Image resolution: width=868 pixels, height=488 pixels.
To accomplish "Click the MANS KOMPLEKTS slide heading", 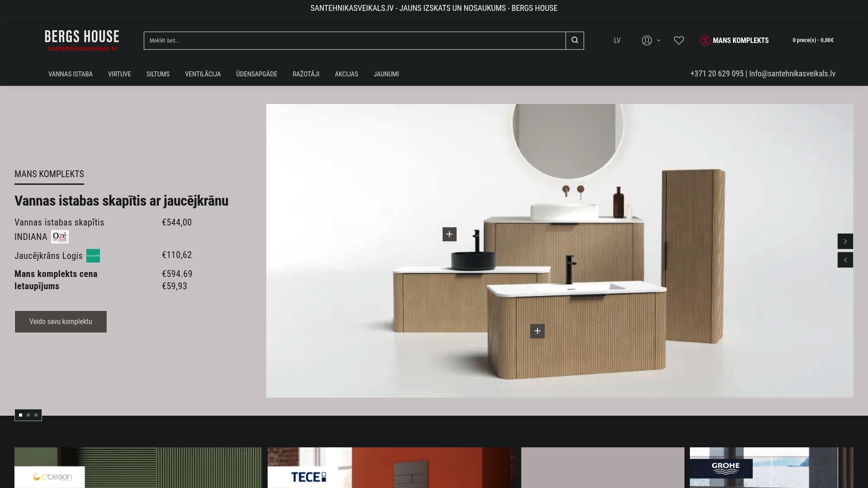I will [x=49, y=174].
